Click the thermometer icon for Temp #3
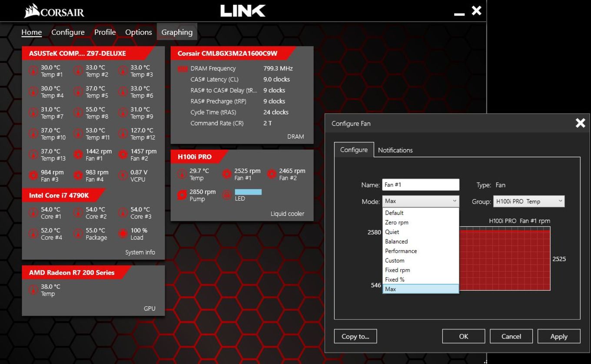This screenshot has height=364, width=591. 123,71
